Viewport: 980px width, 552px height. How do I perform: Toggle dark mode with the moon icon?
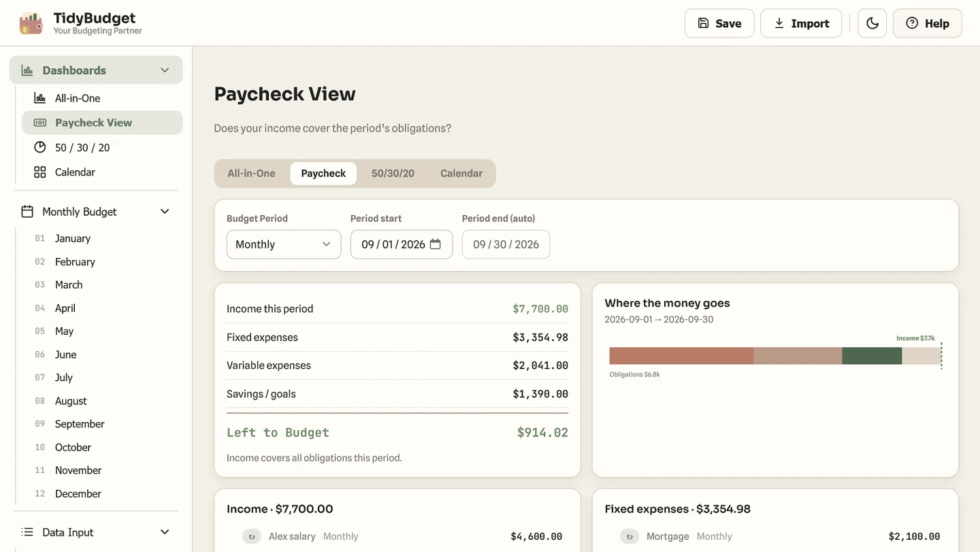pos(872,23)
